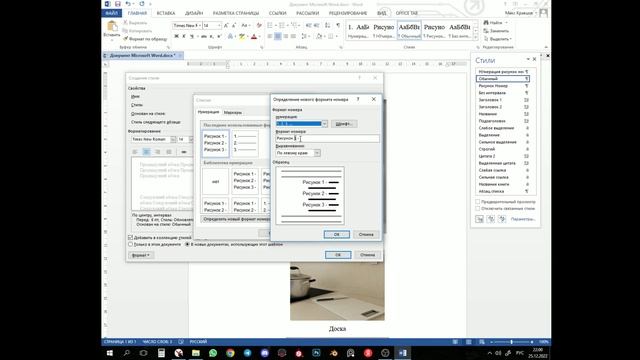The width and height of the screenshot is (640, 360).
Task: Click the Cut (Вырезать) scissors icon
Action: pyautogui.click(x=125, y=23)
